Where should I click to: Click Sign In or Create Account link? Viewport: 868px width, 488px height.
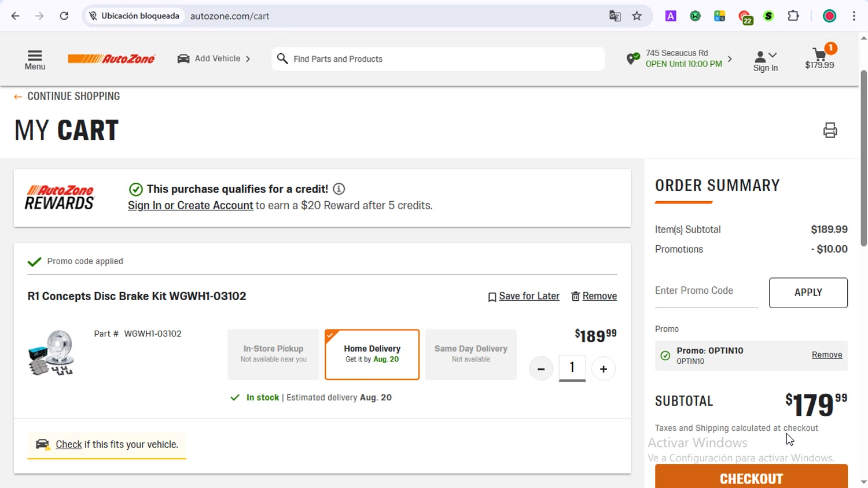click(190, 205)
